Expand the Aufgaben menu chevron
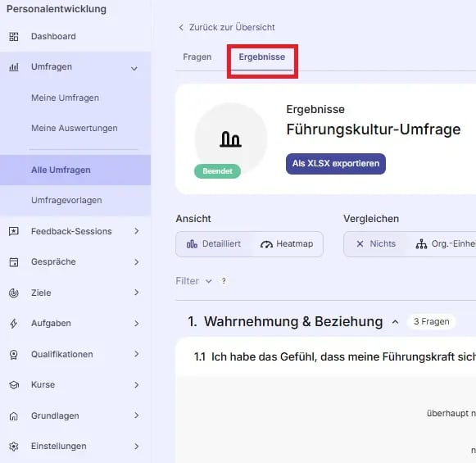 [137, 324]
